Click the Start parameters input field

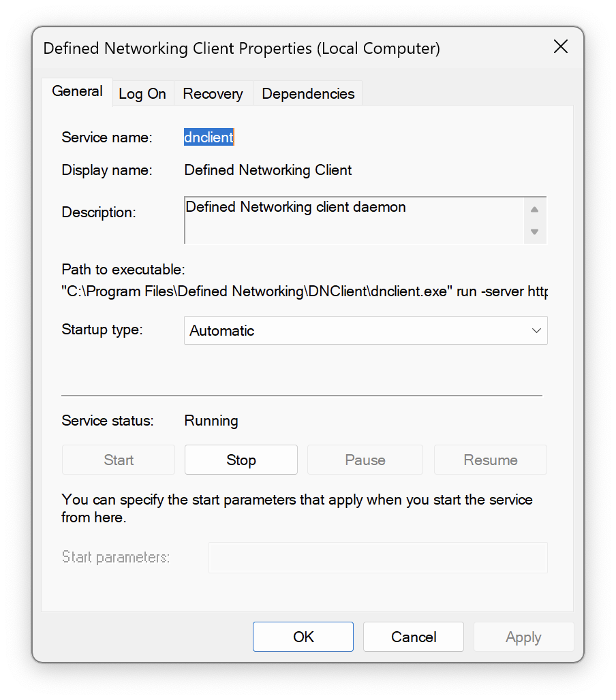click(378, 557)
